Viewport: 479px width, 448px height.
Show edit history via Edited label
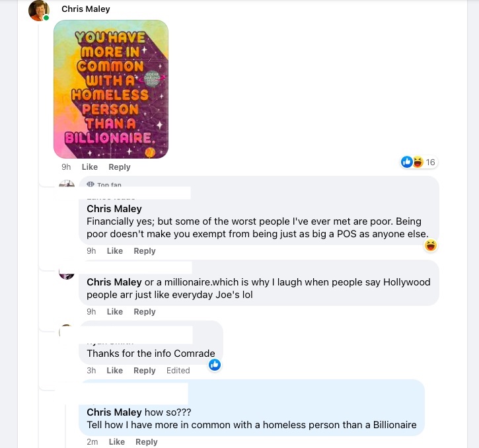(178, 371)
